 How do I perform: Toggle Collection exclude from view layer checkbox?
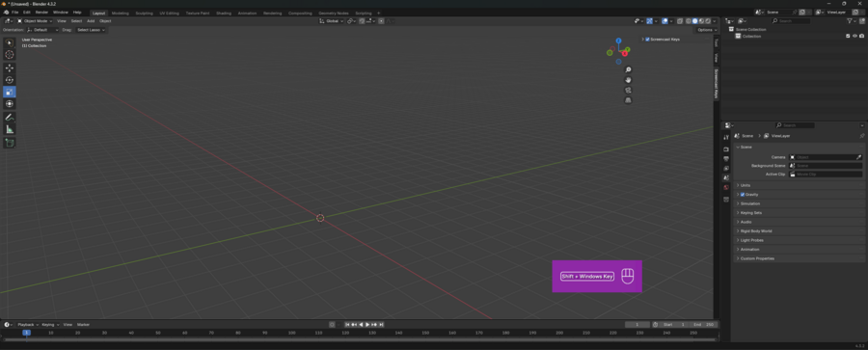tap(848, 36)
